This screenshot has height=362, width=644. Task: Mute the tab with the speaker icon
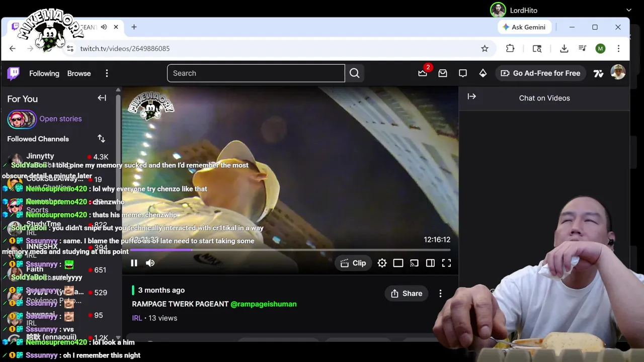tap(104, 27)
